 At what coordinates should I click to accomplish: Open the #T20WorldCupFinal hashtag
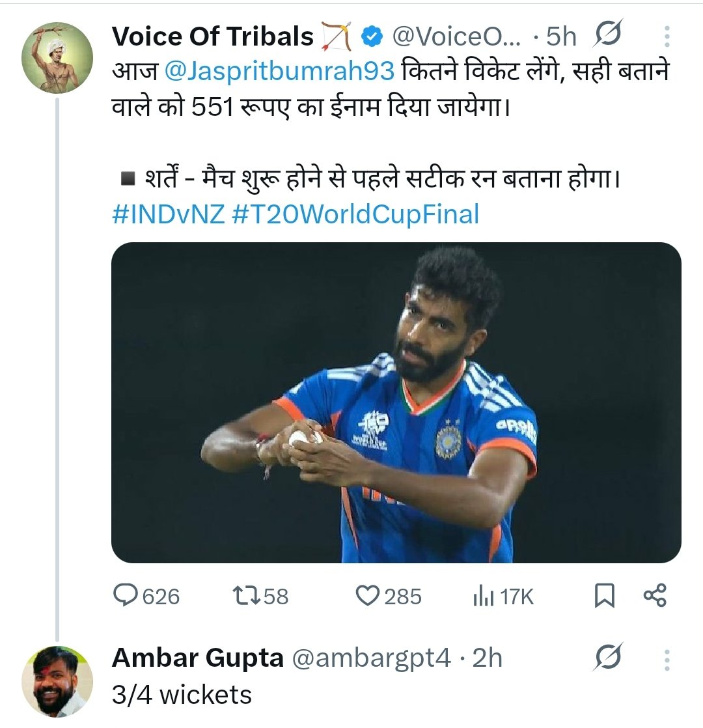[355, 214]
